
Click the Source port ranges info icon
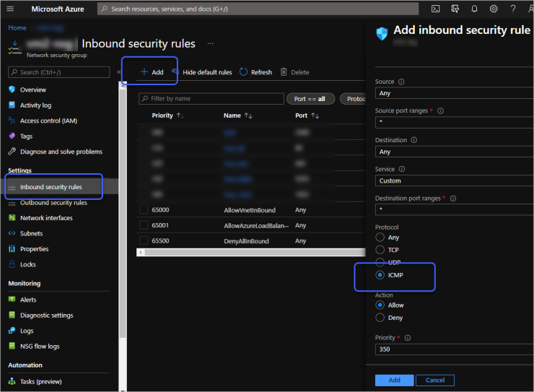click(440, 110)
